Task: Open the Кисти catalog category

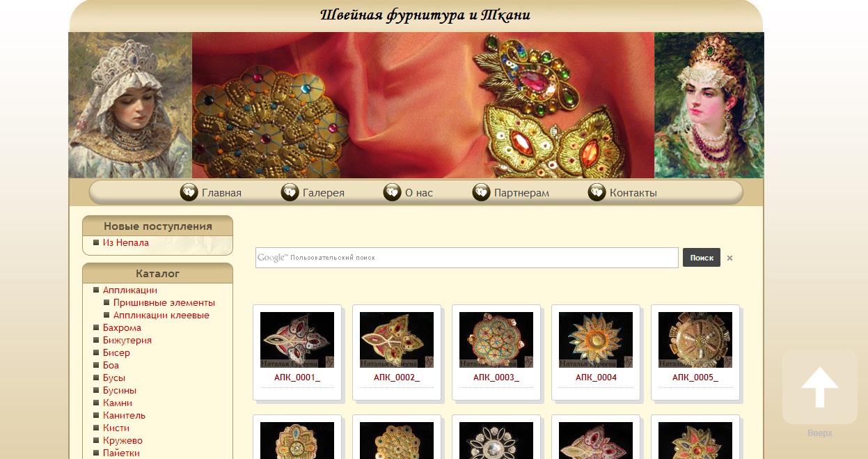Action: (x=116, y=428)
